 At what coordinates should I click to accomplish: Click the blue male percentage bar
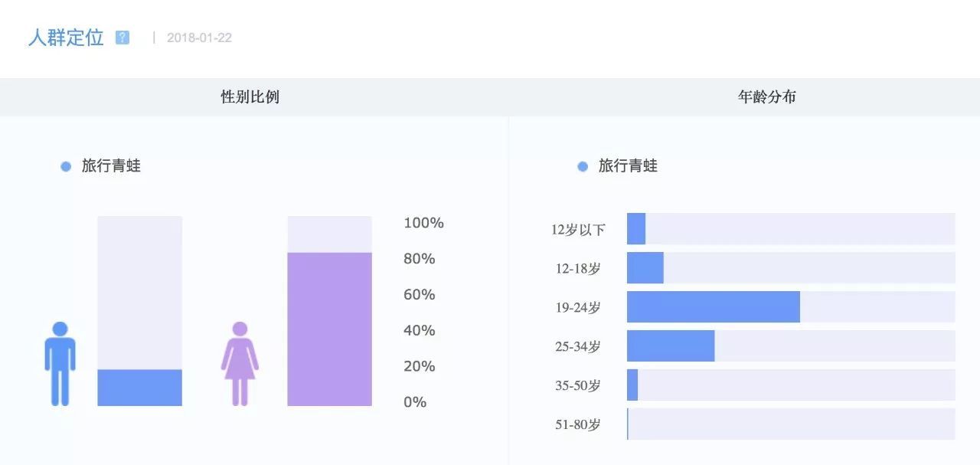click(139, 388)
